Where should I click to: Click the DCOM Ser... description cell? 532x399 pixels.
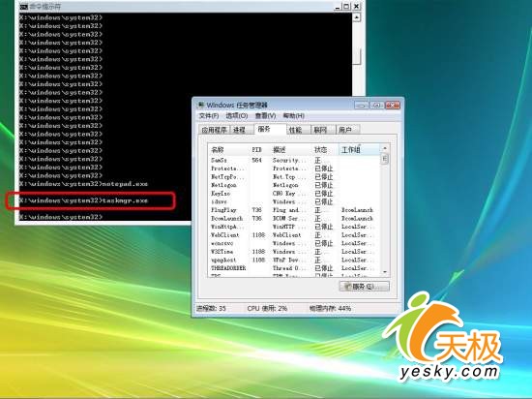coord(290,218)
